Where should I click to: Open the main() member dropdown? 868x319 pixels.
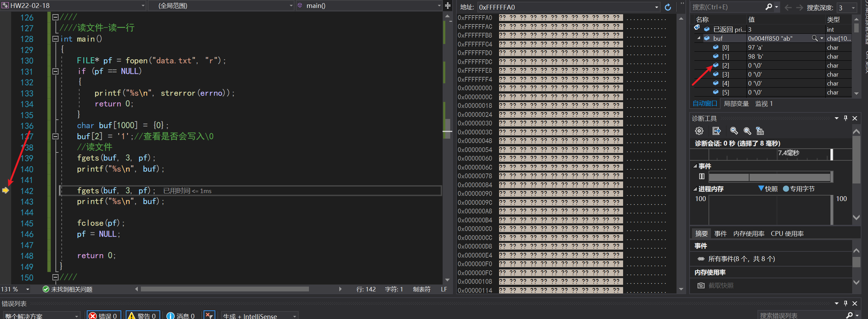pos(439,6)
